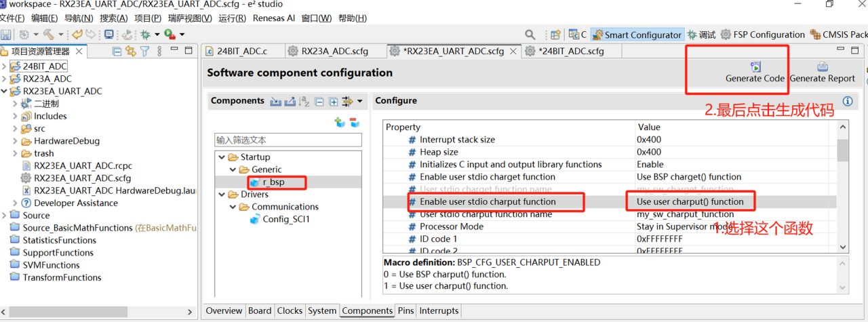Screen dimensions: 868x322
Task: Click the remove component icon
Action: click(x=354, y=123)
